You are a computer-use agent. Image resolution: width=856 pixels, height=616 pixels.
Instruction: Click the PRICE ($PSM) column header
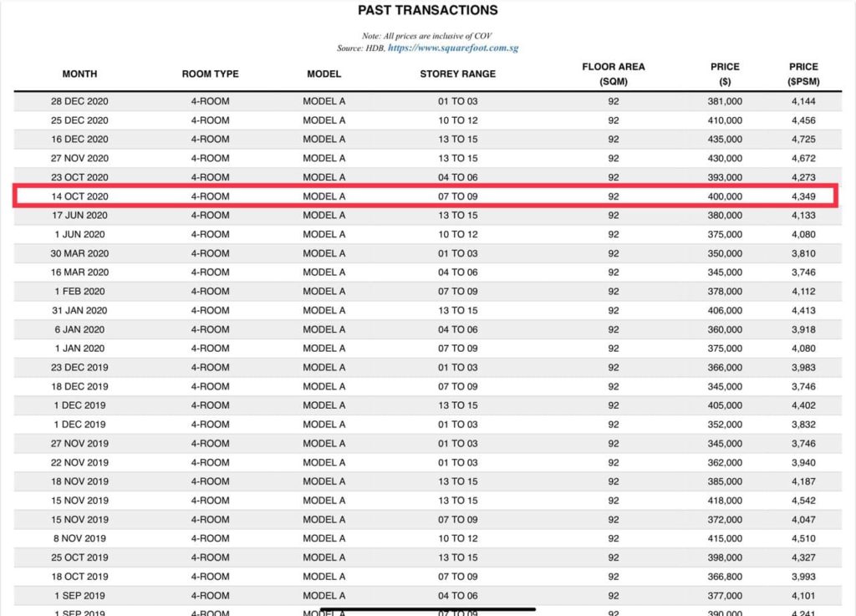pos(803,74)
